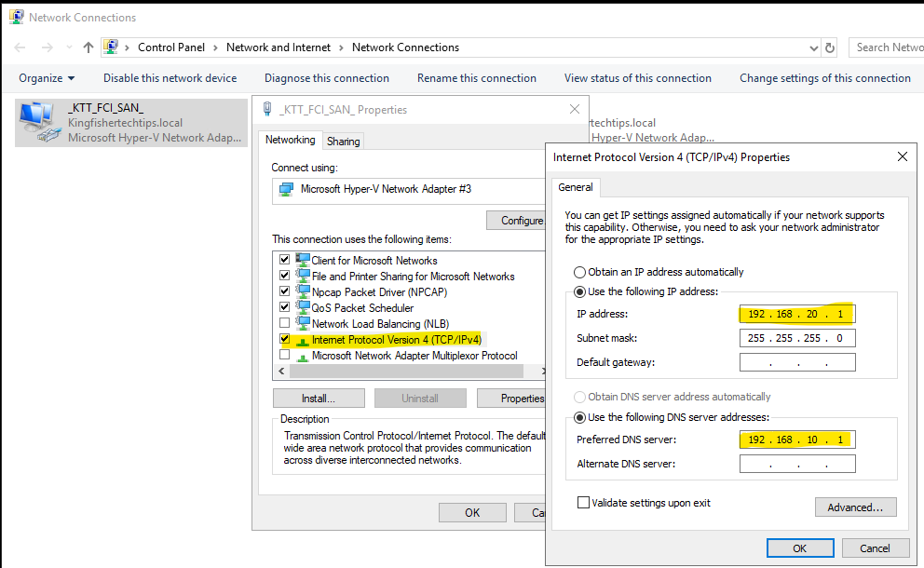Expand chevron after Control Panel breadcrumb
The width and height of the screenshot is (924, 568).
tap(215, 47)
